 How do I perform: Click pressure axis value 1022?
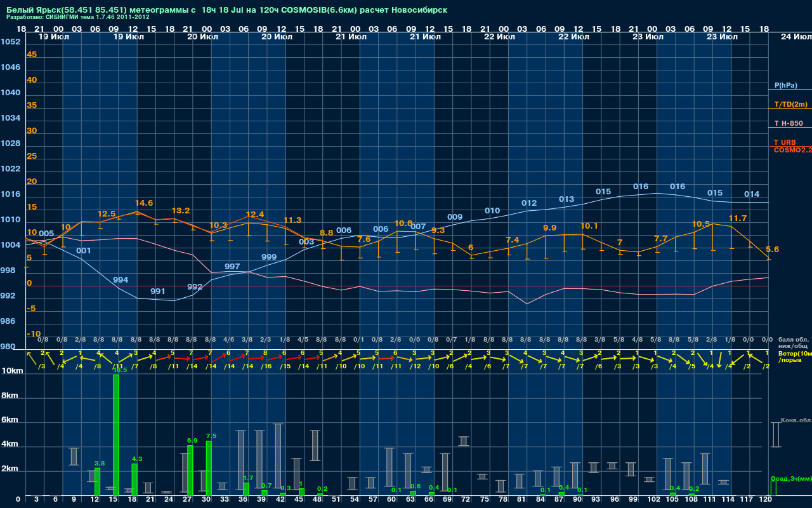tap(10, 169)
